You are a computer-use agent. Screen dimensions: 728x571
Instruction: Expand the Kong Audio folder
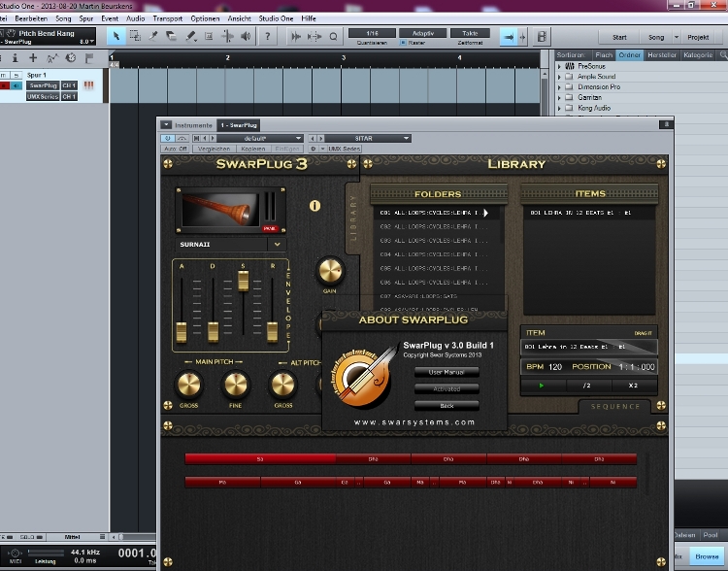click(x=559, y=108)
